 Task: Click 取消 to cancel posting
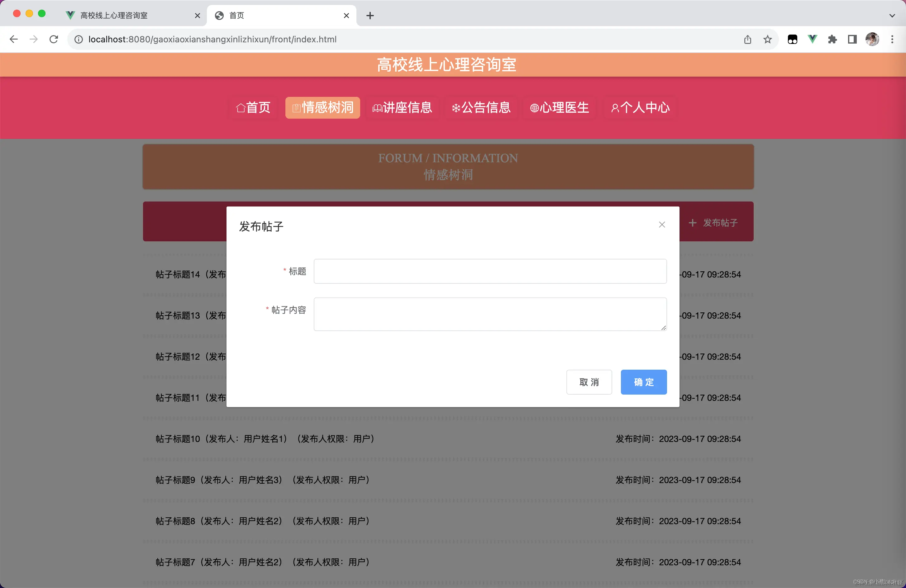point(589,382)
